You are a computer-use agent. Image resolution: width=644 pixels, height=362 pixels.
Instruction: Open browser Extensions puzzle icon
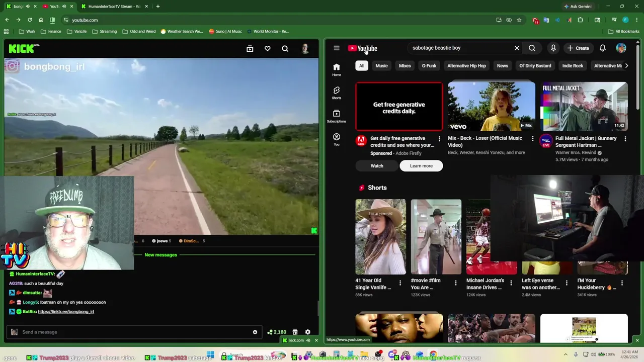click(x=581, y=20)
